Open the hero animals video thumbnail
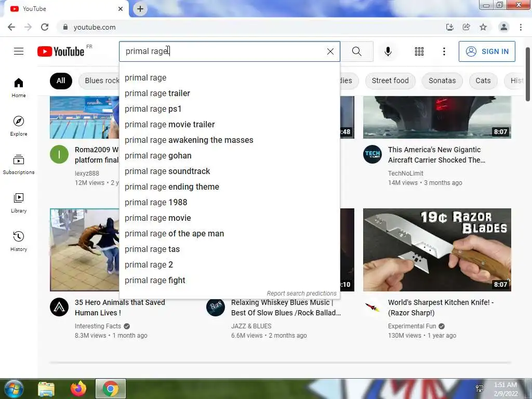 (x=85, y=250)
